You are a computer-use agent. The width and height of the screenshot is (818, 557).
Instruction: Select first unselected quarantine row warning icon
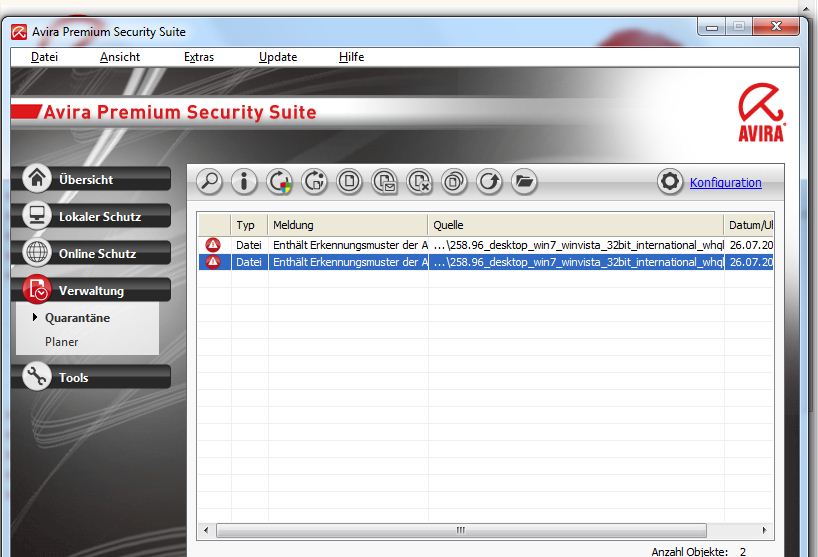point(213,245)
